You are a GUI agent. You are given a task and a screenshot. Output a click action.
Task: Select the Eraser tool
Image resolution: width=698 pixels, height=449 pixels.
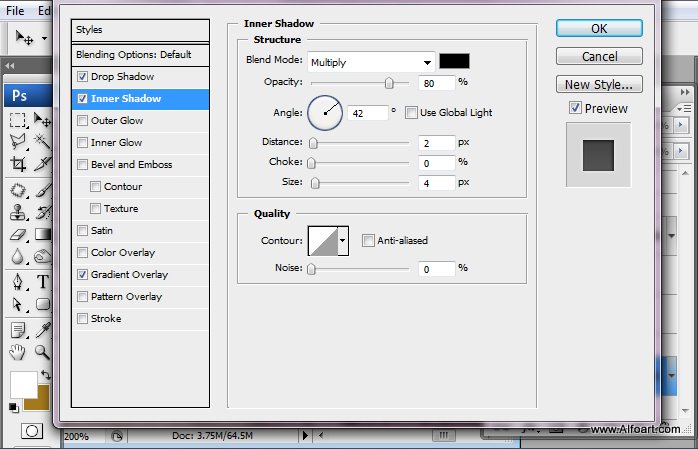(18, 235)
